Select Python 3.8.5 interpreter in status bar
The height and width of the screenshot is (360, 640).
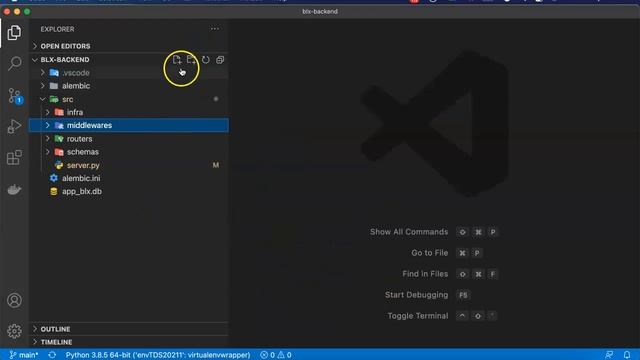pyautogui.click(x=158, y=355)
